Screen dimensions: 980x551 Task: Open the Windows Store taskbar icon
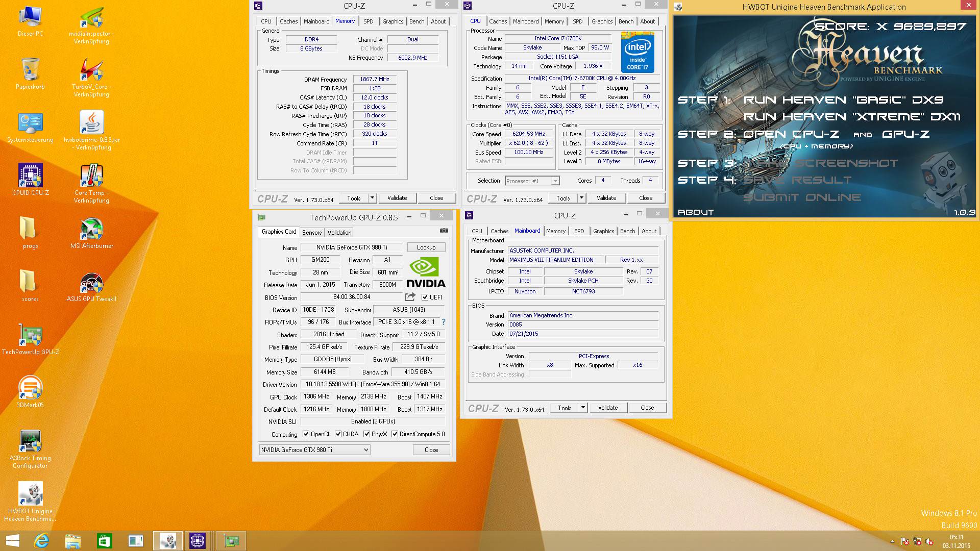pyautogui.click(x=104, y=541)
